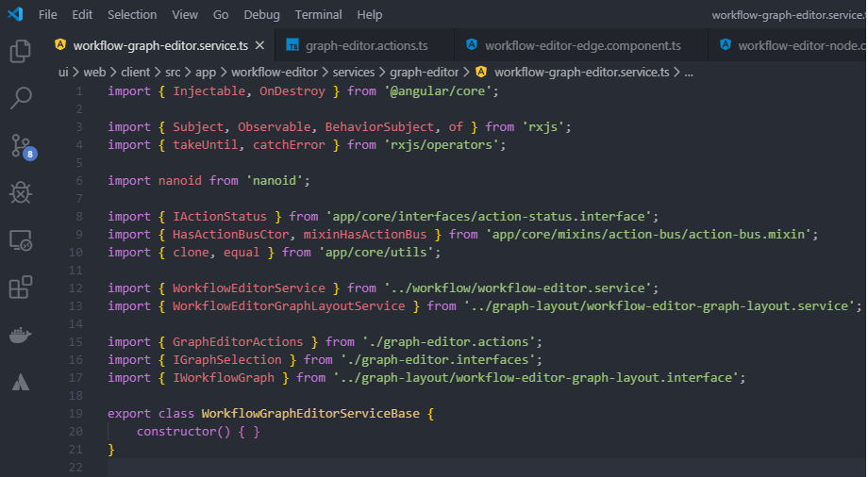Screen dimensions: 868x477
Task: Open the Debug view in activity bar
Action: 21,192
